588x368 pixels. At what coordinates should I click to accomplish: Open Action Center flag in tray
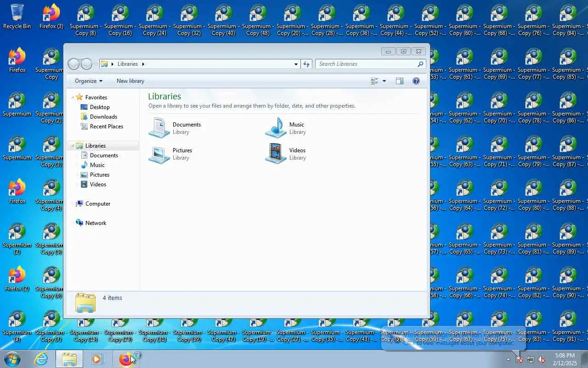tap(520, 359)
